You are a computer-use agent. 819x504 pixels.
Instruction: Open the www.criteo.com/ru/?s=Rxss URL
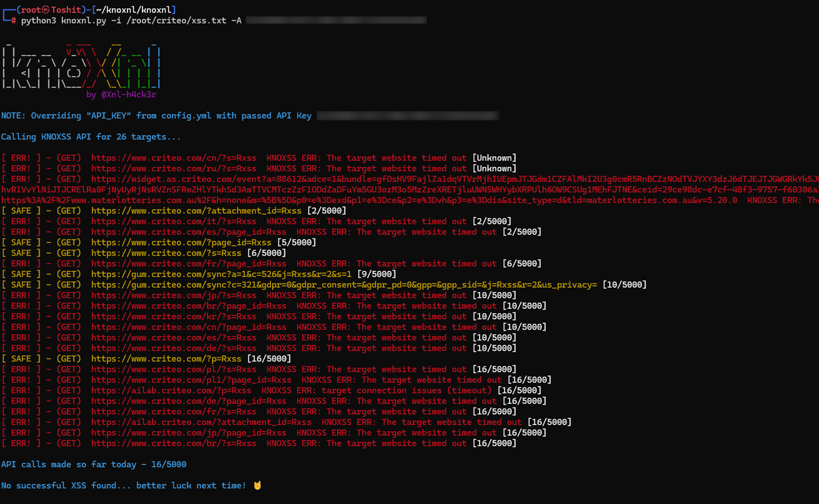coord(174,168)
